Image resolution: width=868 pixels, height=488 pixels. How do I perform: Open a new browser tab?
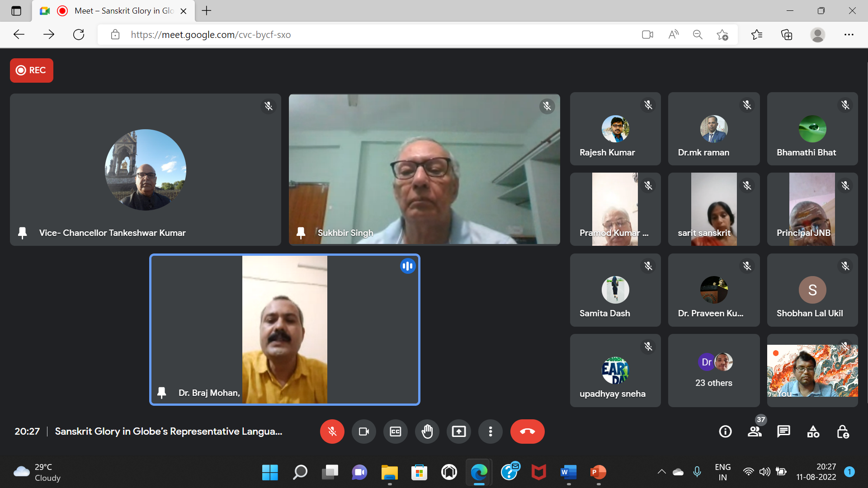pos(207,11)
